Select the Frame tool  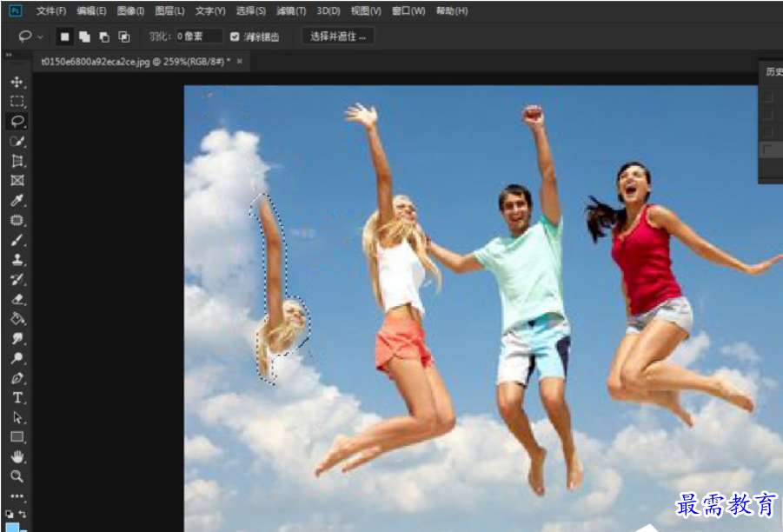click(x=17, y=180)
